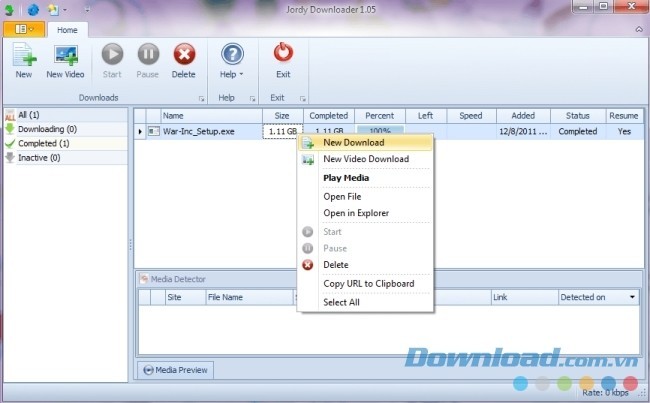Click the globe icon in quick access toolbar
This screenshot has width=650, height=403.
(33, 10)
